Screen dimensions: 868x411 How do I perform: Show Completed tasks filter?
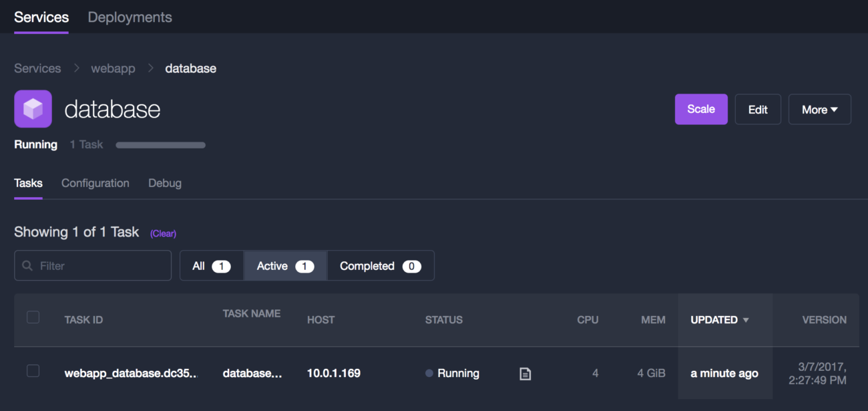click(x=380, y=266)
